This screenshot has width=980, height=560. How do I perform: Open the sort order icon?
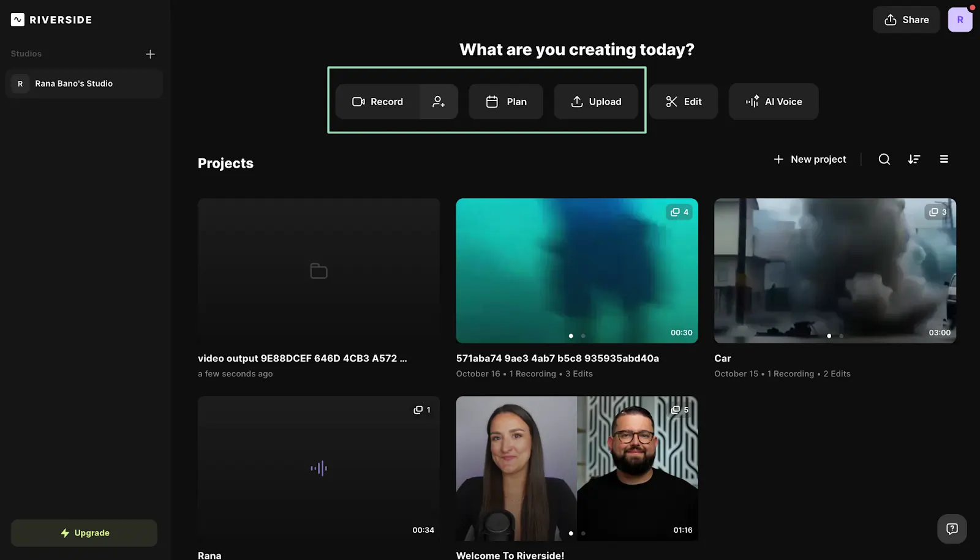914,159
